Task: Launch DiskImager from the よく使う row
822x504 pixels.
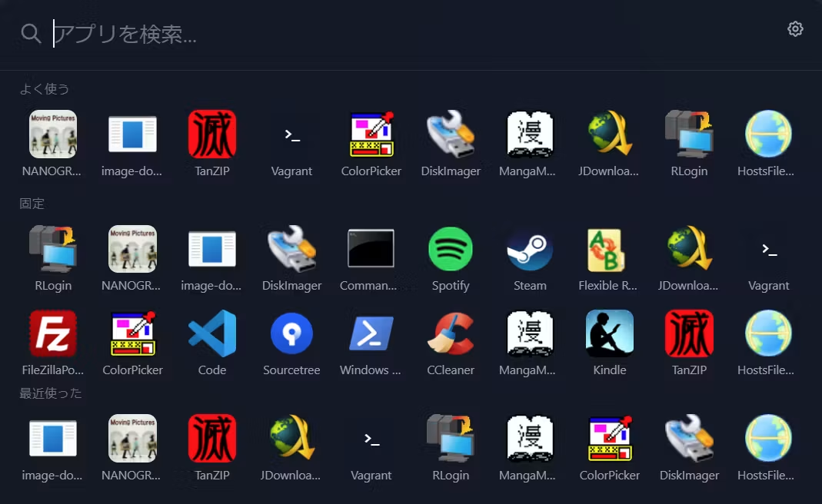Action: (x=451, y=144)
